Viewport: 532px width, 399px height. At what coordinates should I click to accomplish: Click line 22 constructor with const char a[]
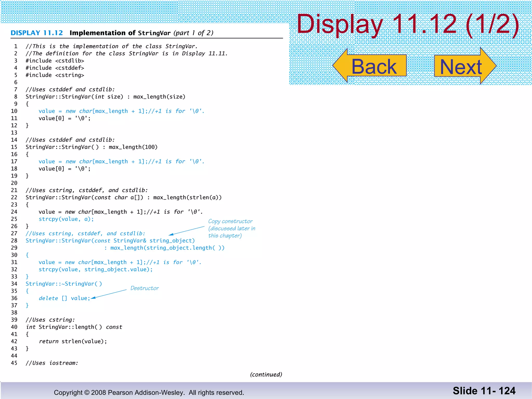point(124,198)
